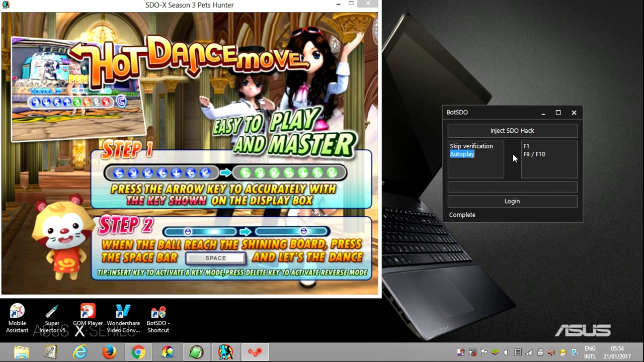Click the battery power plug tray icon
This screenshot has width=644, height=362.
[x=473, y=352]
